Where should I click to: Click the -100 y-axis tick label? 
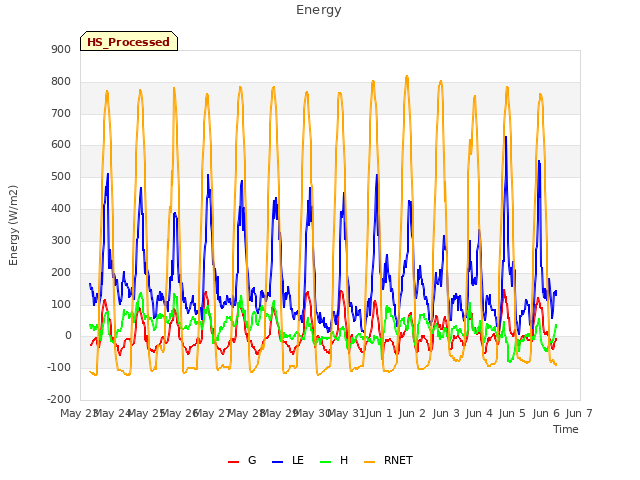[59, 367]
